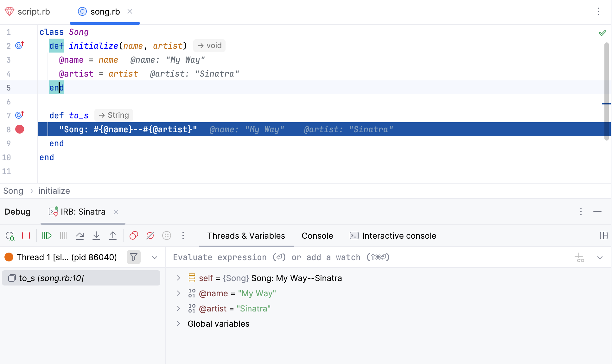
Task: Click the initialize breadcrumb
Action: (x=54, y=191)
